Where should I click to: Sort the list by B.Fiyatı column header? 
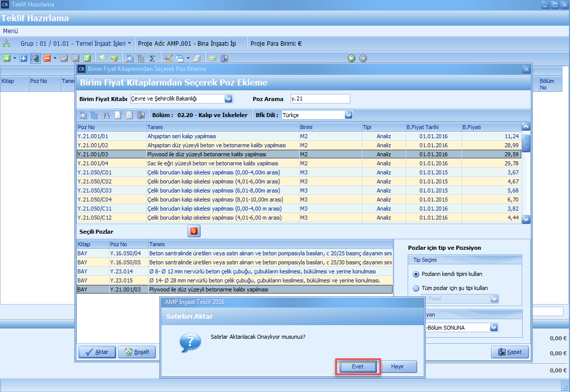point(490,127)
